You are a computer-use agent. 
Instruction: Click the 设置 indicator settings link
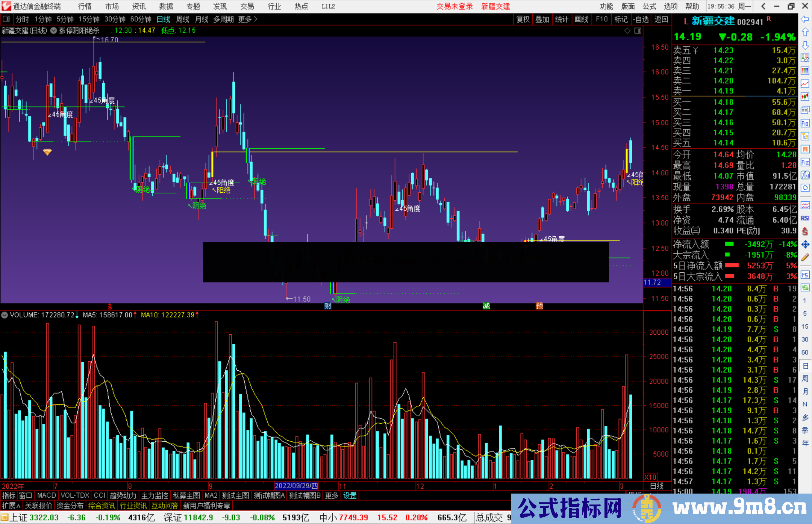click(x=350, y=495)
